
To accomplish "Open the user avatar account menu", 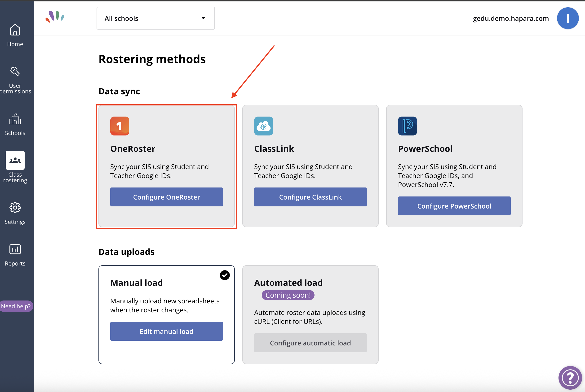I will coord(568,18).
